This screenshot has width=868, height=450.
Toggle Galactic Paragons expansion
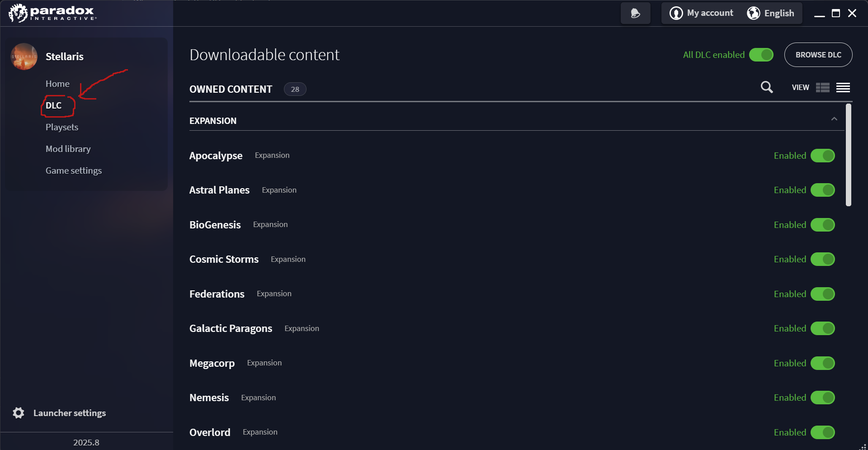pyautogui.click(x=823, y=328)
